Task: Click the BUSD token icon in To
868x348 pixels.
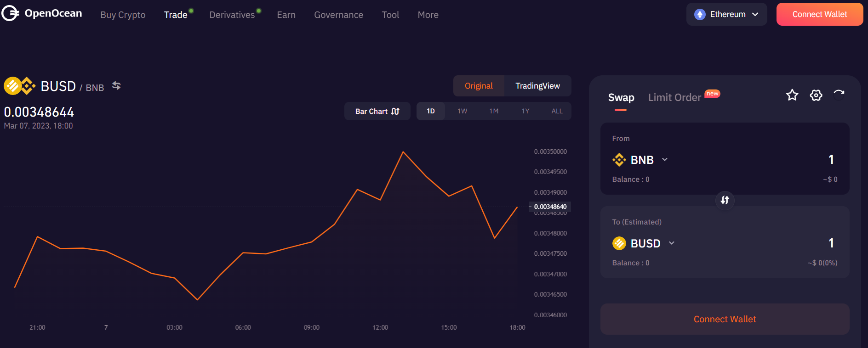Action: tap(619, 243)
